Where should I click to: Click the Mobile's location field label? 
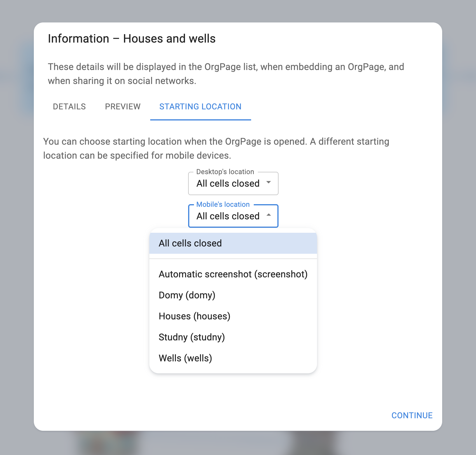(223, 204)
